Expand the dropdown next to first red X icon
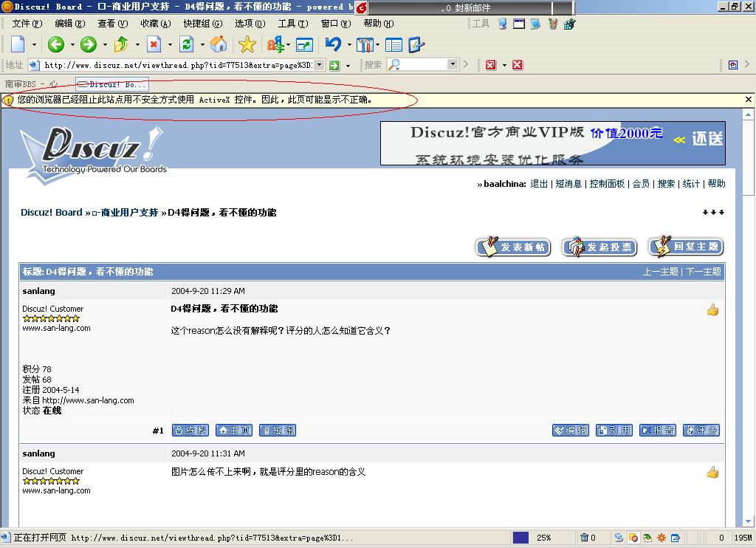This screenshot has height=548, width=756. pos(504,65)
